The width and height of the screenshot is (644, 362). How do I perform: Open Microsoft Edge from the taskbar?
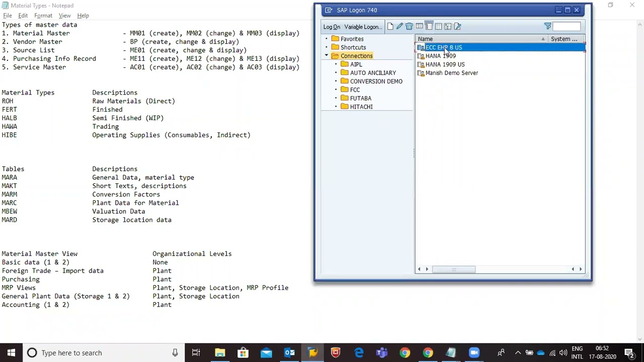pyautogui.click(x=359, y=353)
